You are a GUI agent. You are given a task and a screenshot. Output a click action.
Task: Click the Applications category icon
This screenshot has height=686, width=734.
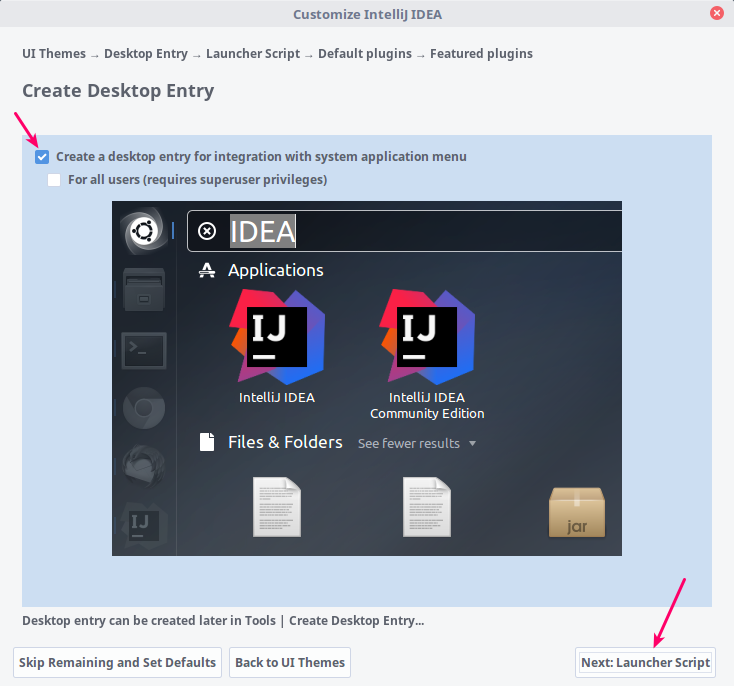[x=207, y=270]
